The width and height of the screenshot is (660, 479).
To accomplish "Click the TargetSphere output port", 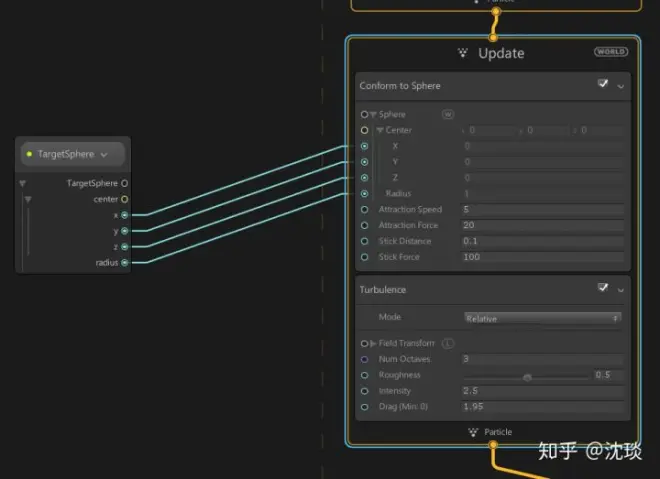I will click(125, 184).
